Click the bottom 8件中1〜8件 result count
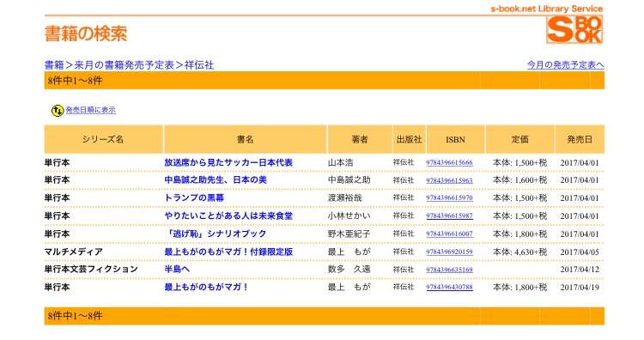 tap(75, 316)
